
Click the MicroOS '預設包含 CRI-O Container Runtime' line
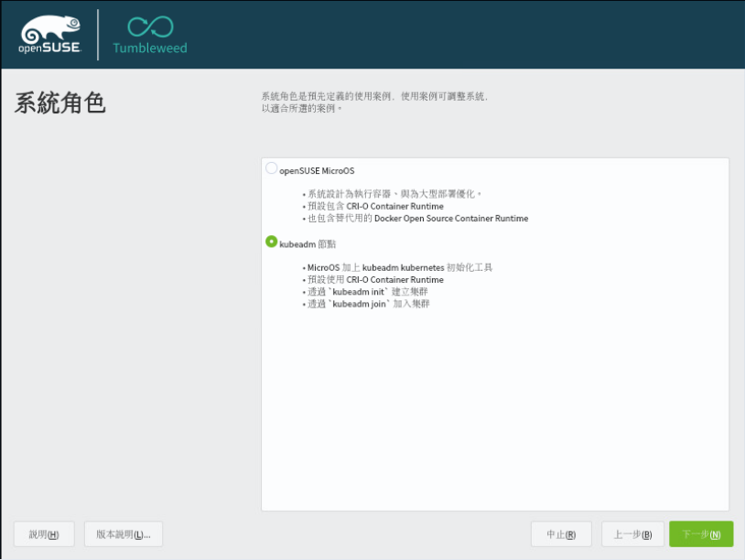[373, 206]
